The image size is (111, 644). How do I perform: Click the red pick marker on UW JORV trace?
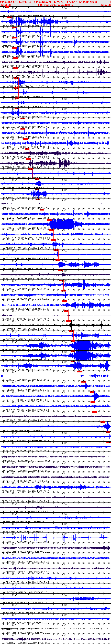point(7,7)
